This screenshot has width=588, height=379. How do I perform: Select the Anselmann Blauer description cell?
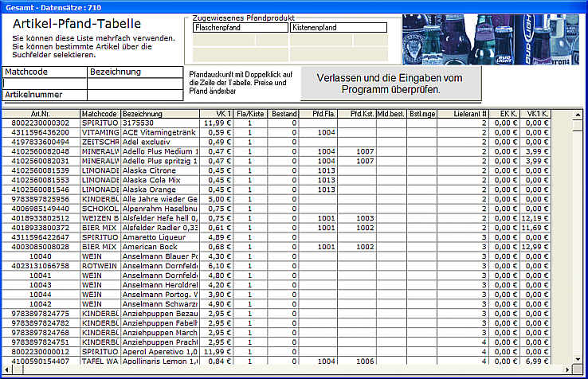pos(160,256)
